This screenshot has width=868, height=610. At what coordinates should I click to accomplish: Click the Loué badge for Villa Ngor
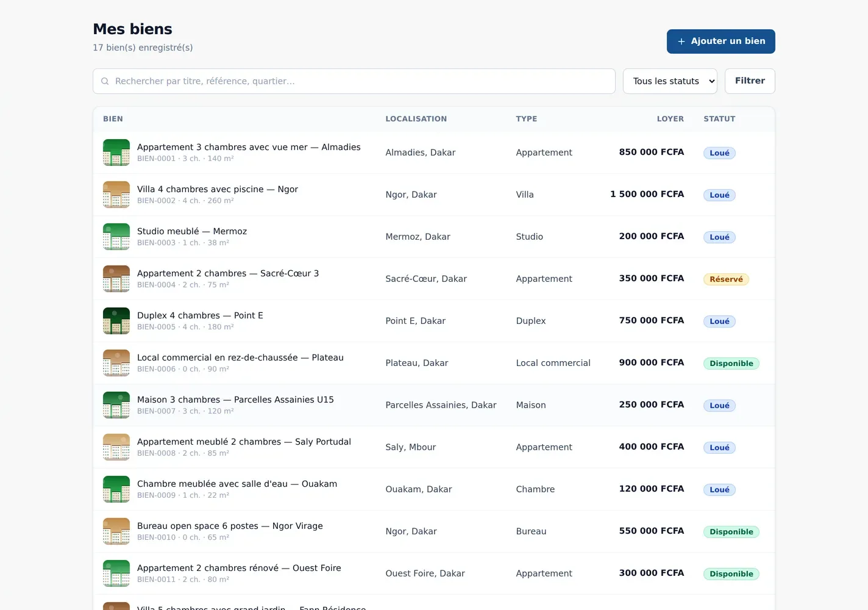click(x=719, y=195)
